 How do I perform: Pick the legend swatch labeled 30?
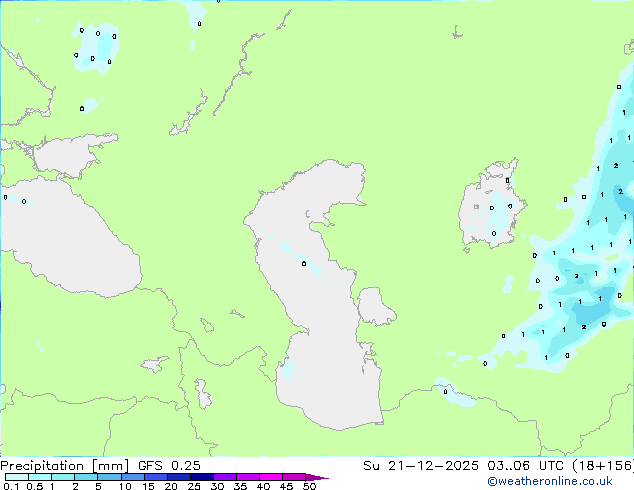coord(217,478)
